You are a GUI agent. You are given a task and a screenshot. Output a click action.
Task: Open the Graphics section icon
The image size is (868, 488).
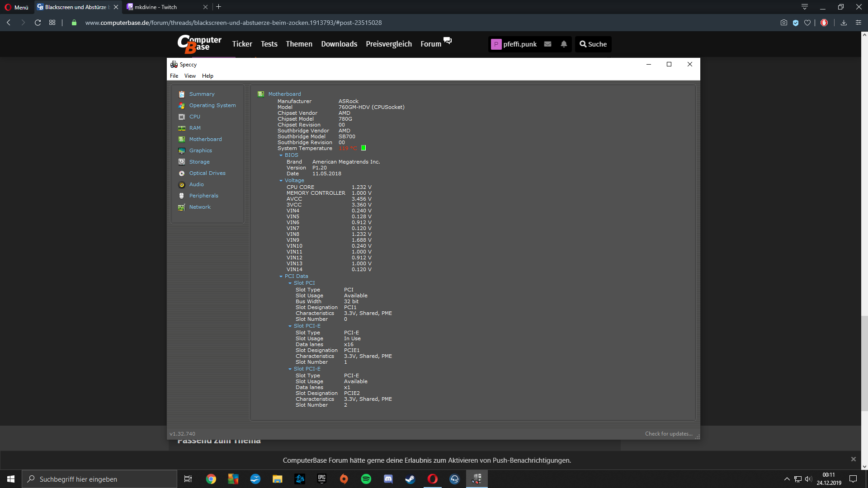[x=182, y=151]
